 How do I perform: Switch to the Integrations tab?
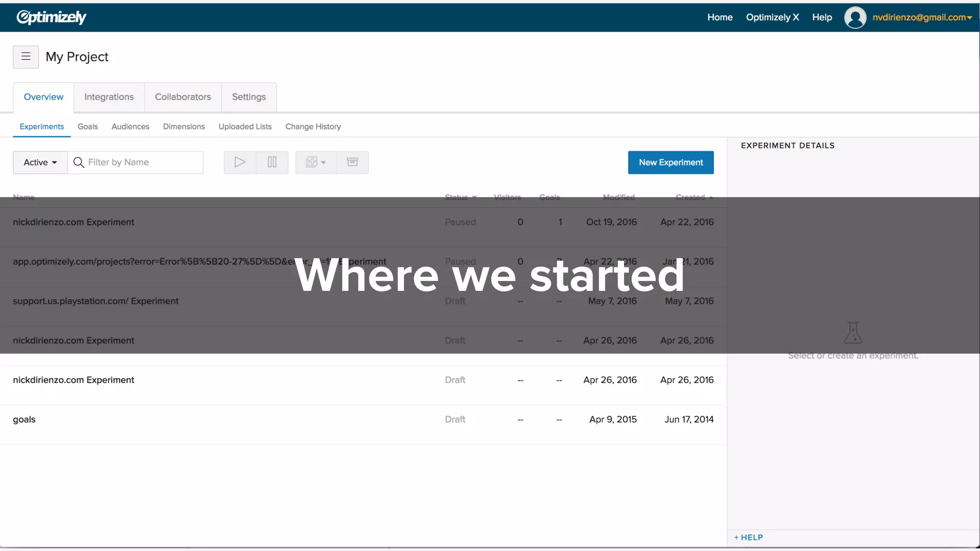pyautogui.click(x=109, y=97)
